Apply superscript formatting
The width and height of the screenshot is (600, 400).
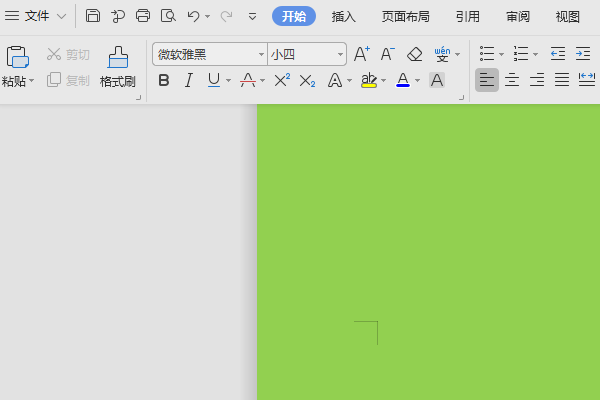(x=282, y=80)
